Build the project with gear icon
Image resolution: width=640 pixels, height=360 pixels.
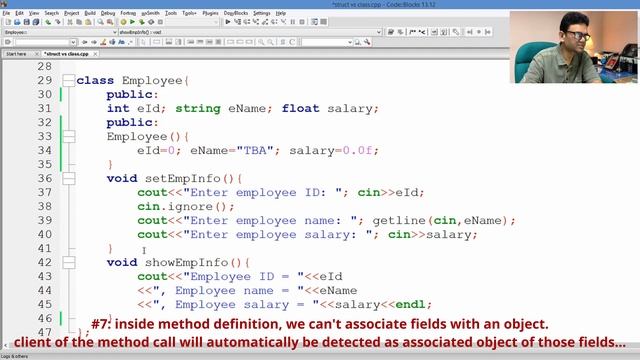pos(123,22)
